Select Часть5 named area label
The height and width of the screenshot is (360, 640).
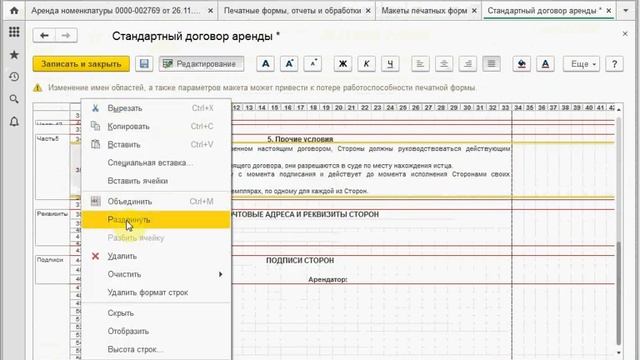[48, 139]
